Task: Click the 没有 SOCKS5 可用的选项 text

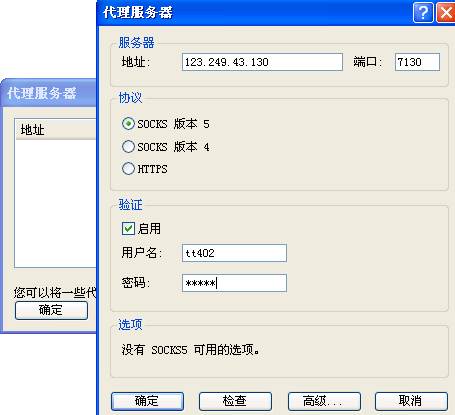Action: [x=191, y=350]
